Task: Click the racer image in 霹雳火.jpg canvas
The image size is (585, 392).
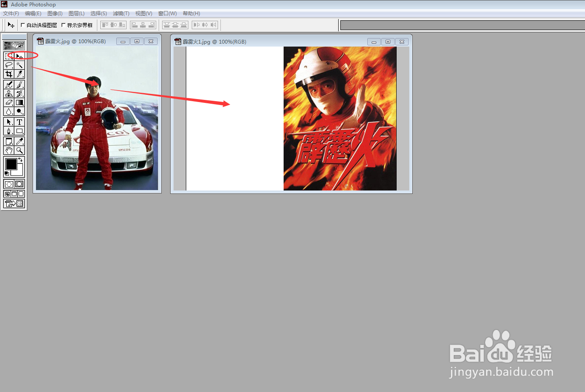Action: coord(97,119)
